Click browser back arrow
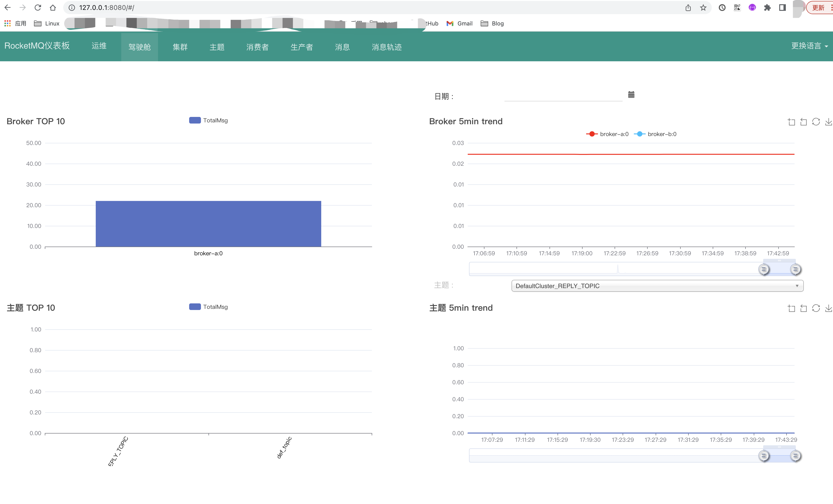 click(8, 8)
